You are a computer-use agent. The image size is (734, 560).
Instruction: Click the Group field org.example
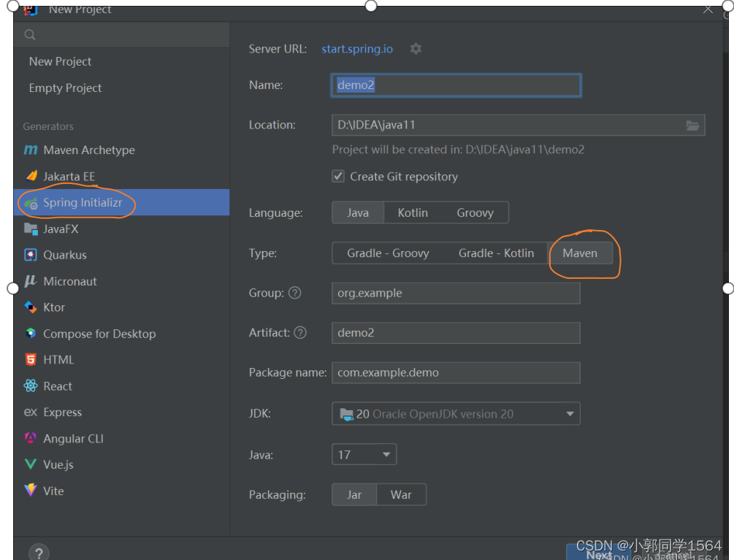click(x=456, y=293)
